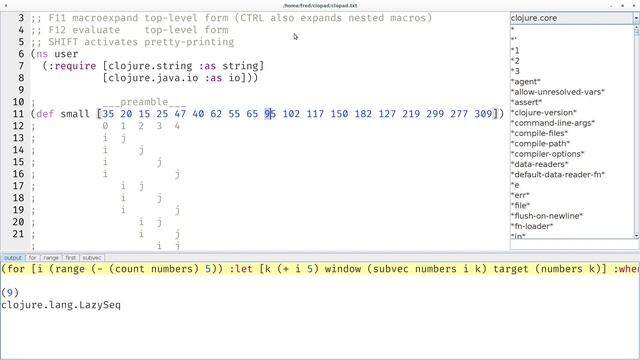The image size is (640, 360).
Task: Select *allow-unresolved-vars* in the symbol list
Action: coord(558,92)
